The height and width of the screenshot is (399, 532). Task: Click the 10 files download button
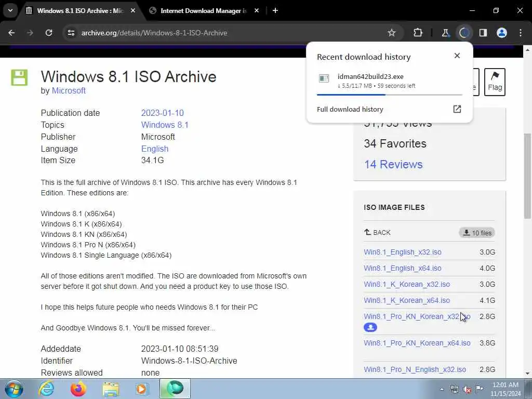(477, 233)
